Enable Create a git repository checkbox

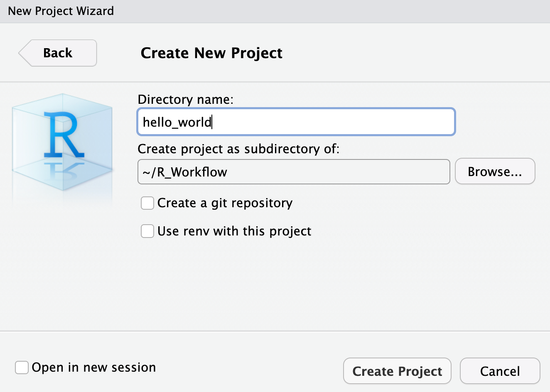pyautogui.click(x=147, y=203)
